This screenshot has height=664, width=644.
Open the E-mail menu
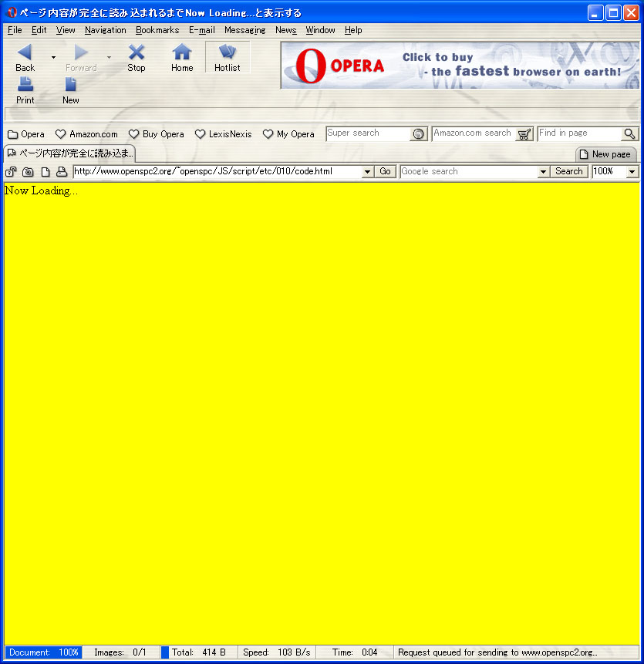tap(202, 30)
